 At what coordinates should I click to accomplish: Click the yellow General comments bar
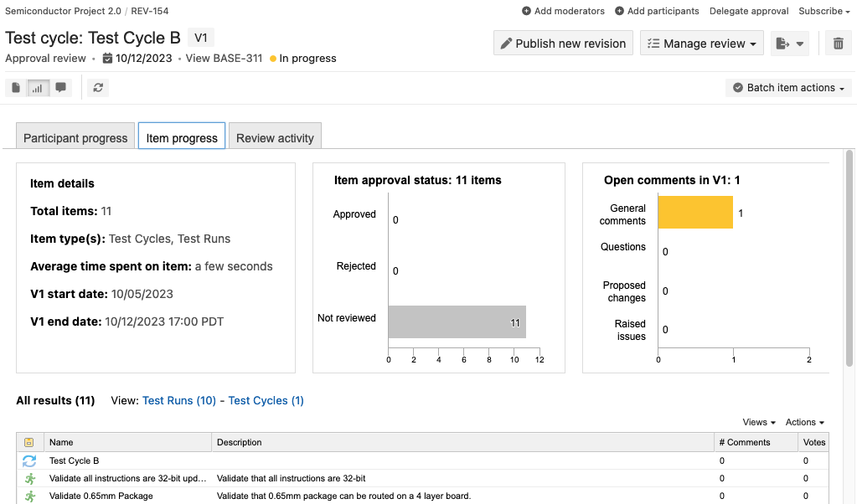tap(695, 212)
